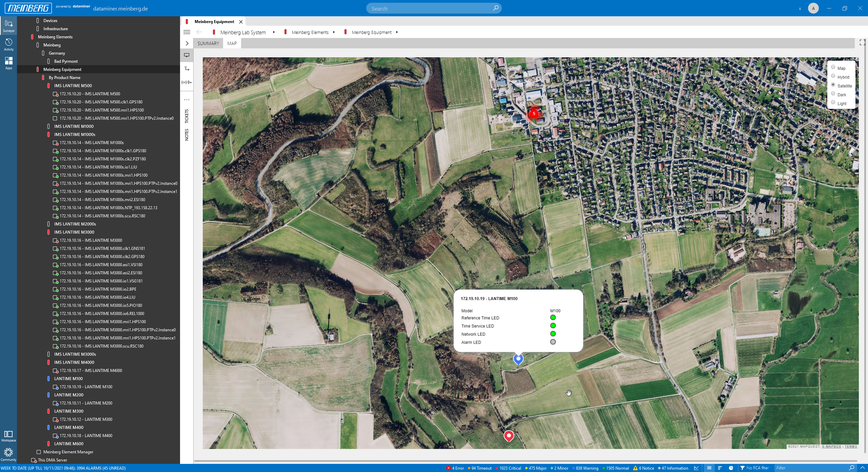Screen dimensions: 868x472
Task: Click the red map pin at map bottom
Action: point(509,436)
